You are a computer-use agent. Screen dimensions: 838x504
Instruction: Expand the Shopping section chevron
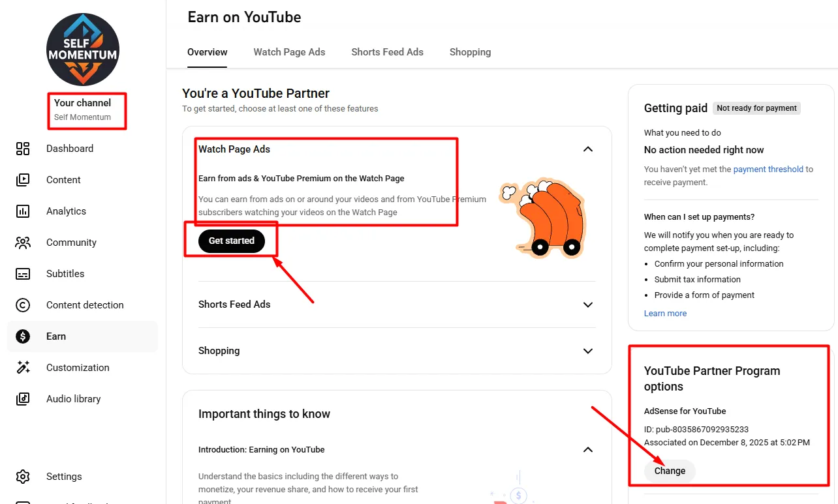(x=588, y=351)
